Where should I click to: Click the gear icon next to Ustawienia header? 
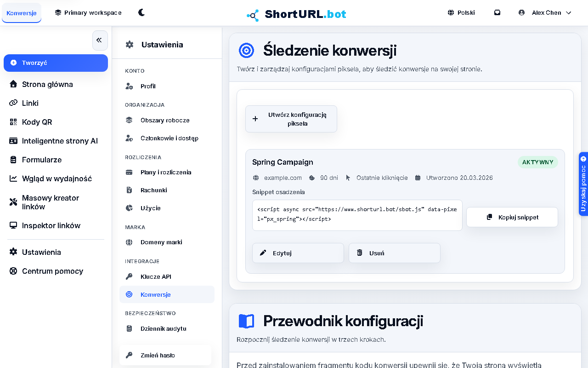[x=130, y=45]
